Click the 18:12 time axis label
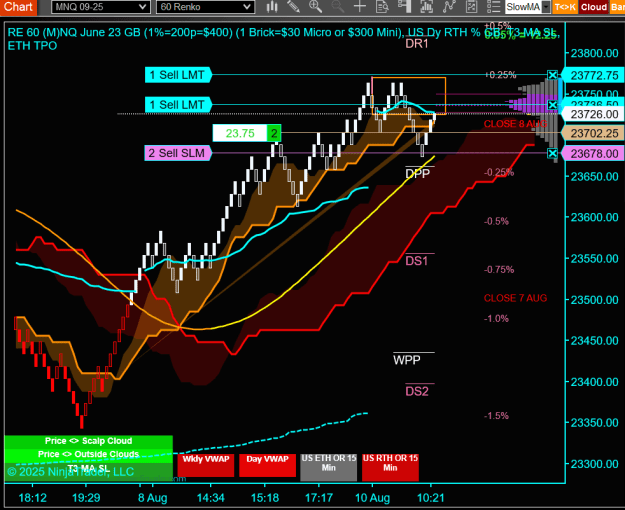The image size is (625, 510). [x=33, y=498]
